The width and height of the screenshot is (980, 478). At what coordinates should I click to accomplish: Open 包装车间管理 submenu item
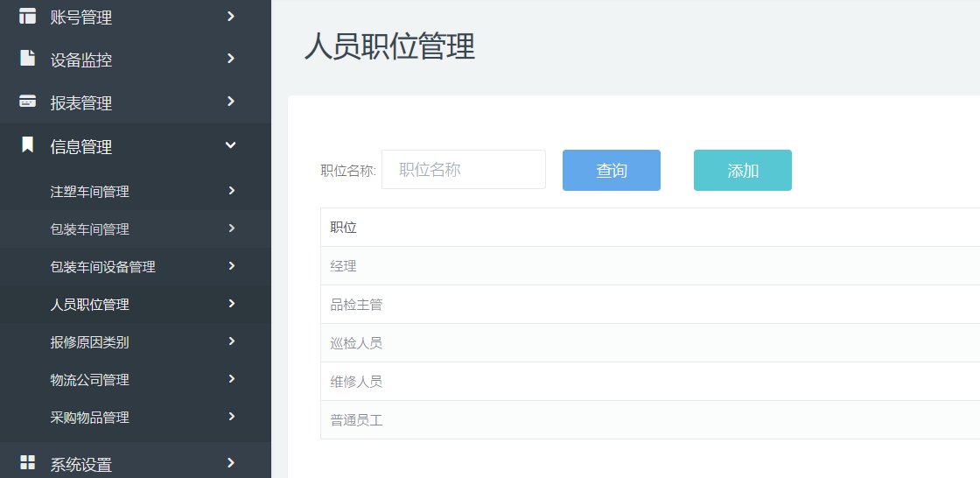click(90, 229)
